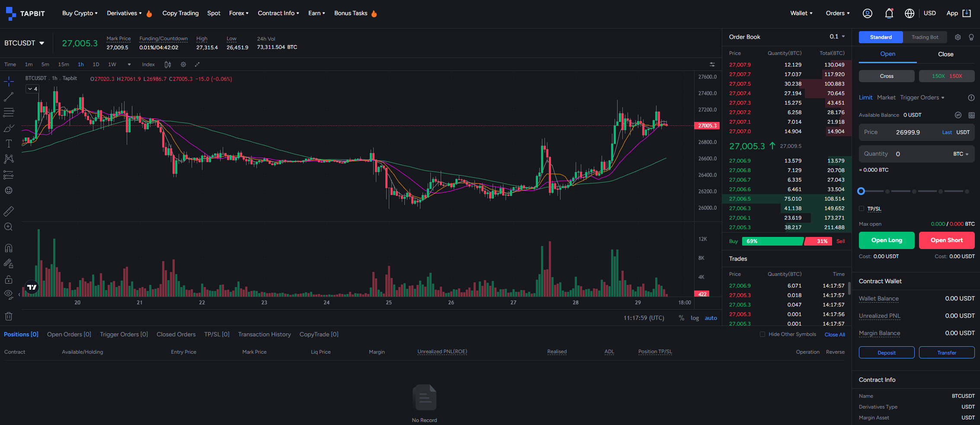Image resolution: width=980 pixels, height=425 pixels.
Task: Select the crosshair cursor tool
Action: coord(9,81)
